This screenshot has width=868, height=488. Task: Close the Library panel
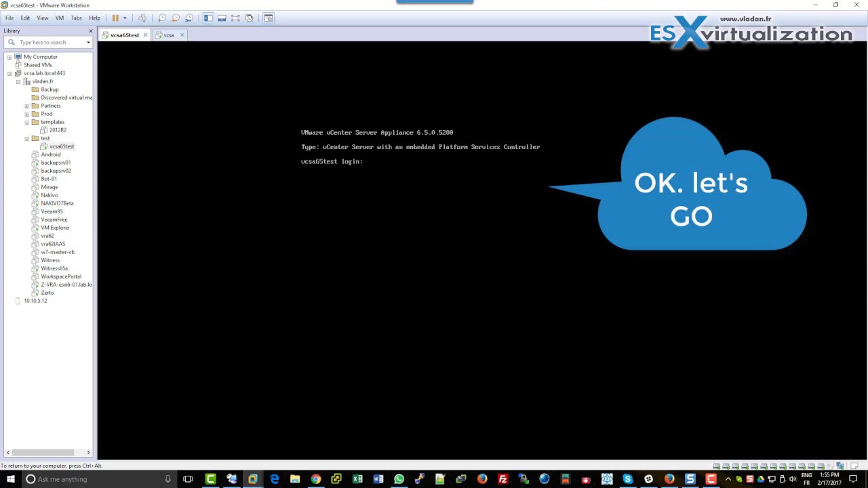(90, 31)
